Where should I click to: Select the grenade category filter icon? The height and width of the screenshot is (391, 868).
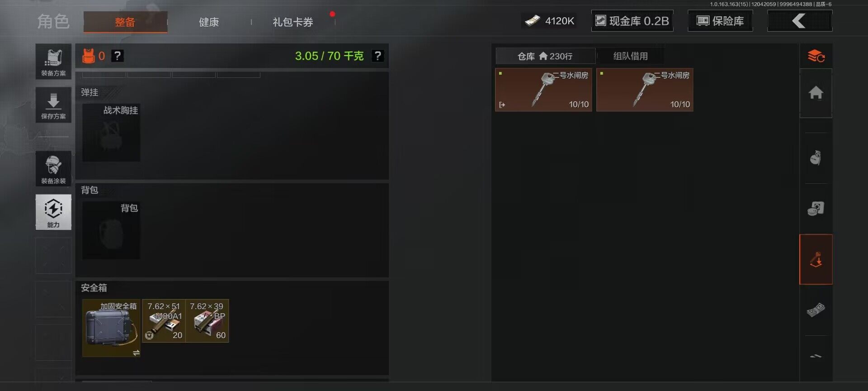point(816,158)
